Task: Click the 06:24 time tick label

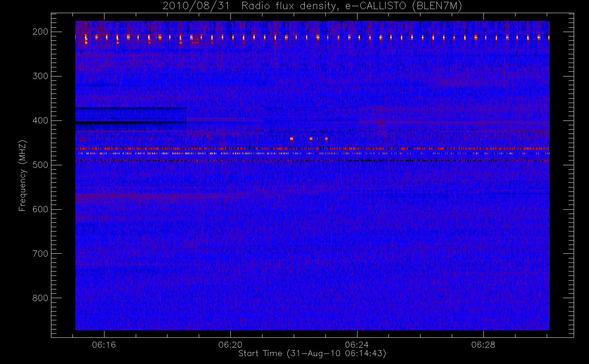Action: (x=357, y=345)
